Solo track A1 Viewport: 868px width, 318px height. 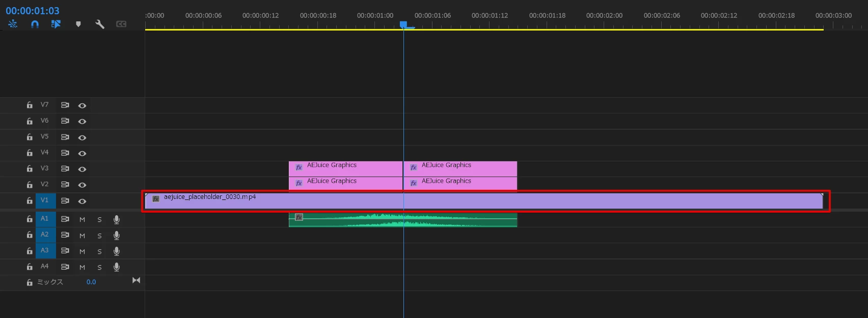point(99,220)
